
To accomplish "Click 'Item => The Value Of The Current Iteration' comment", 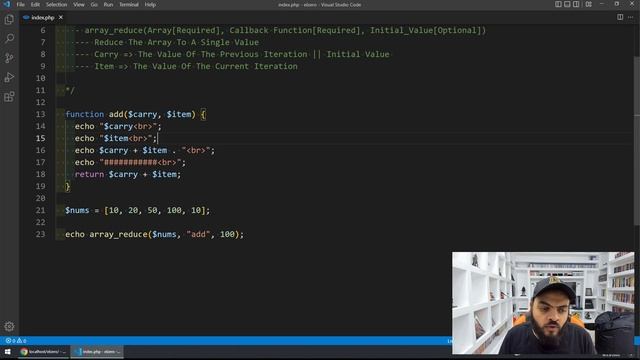I will pos(196,67).
